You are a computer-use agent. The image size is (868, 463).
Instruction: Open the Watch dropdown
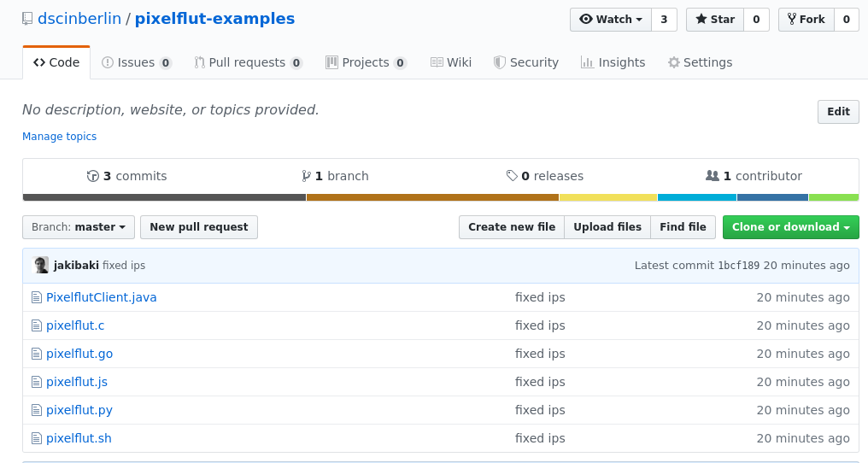611,20
